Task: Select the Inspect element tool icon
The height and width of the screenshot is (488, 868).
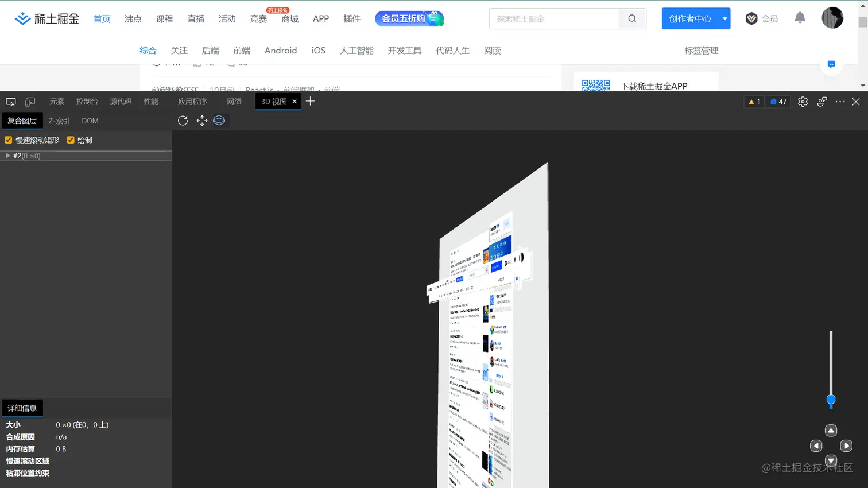Action: point(10,101)
